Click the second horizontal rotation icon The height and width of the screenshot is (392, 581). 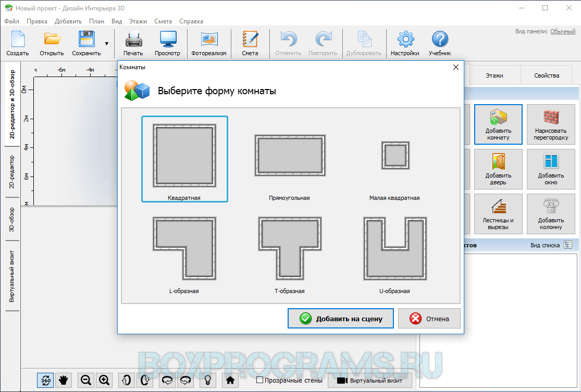tap(186, 380)
